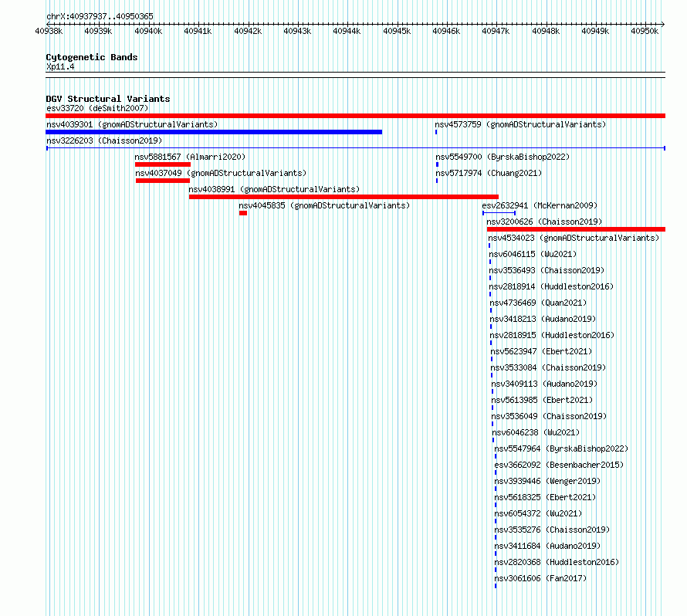Image resolution: width=687 pixels, height=616 pixels.
Task: Click nsv3418213 (Audano2019) label
Action: (543, 319)
